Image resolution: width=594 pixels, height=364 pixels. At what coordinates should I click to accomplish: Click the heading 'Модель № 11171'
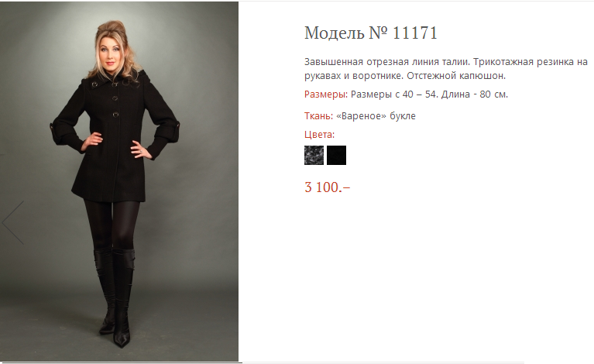coord(371,33)
